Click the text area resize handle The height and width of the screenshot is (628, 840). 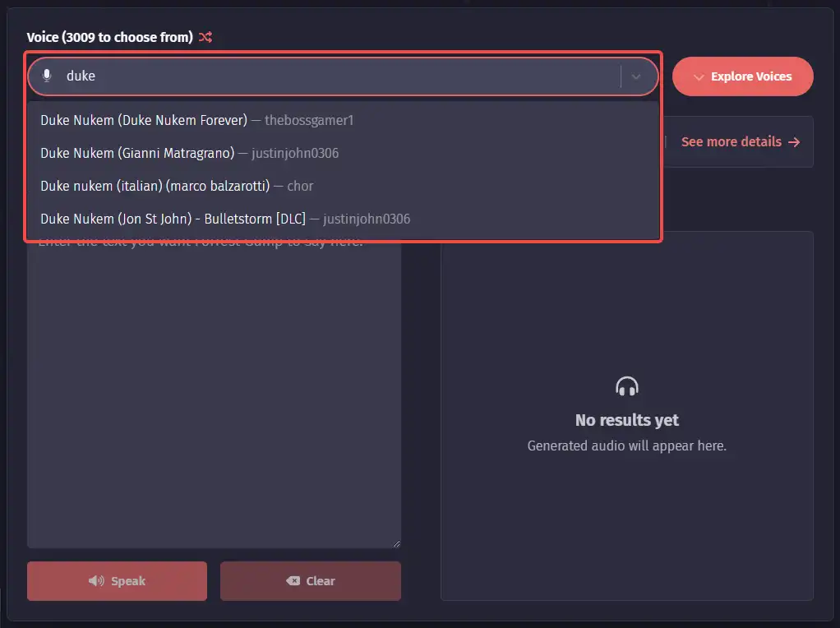tap(396, 543)
